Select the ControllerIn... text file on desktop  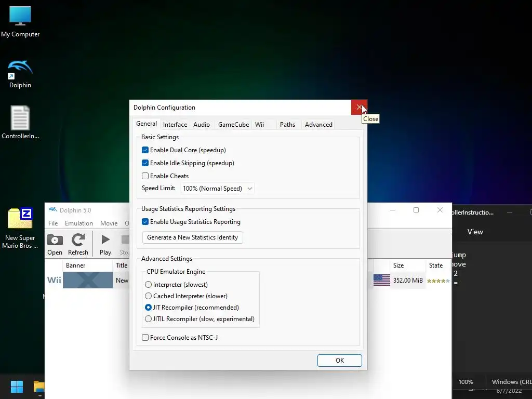20,123
